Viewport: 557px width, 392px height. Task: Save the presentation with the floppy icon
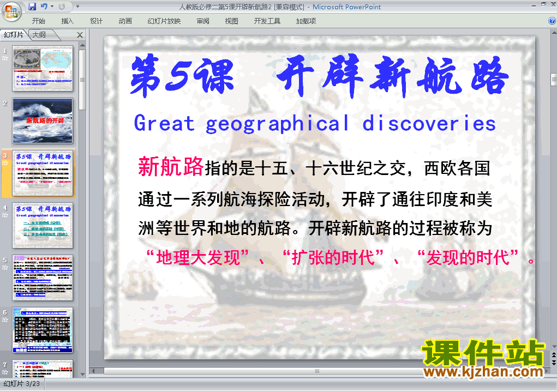click(x=32, y=7)
